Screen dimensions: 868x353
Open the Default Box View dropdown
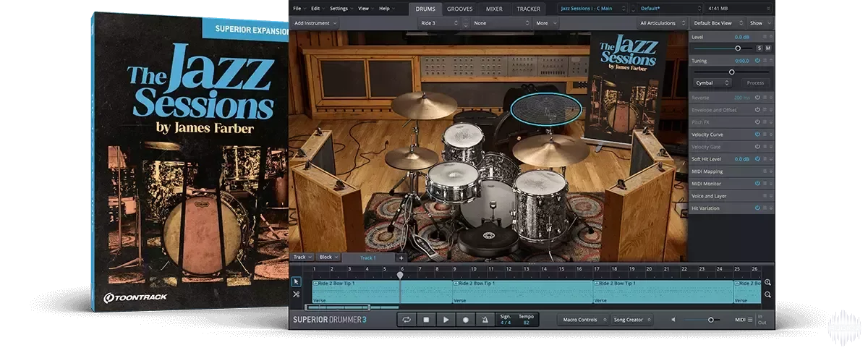[x=717, y=23]
